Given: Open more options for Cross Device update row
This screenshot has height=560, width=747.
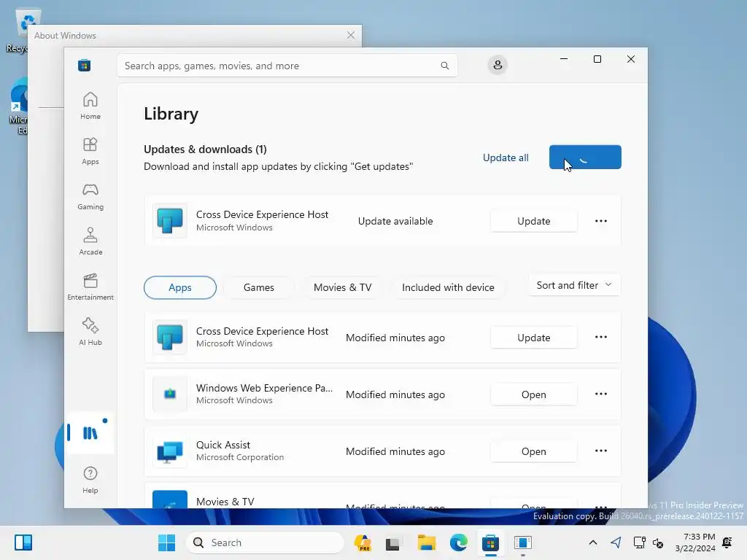Looking at the screenshot, I should coord(601,221).
